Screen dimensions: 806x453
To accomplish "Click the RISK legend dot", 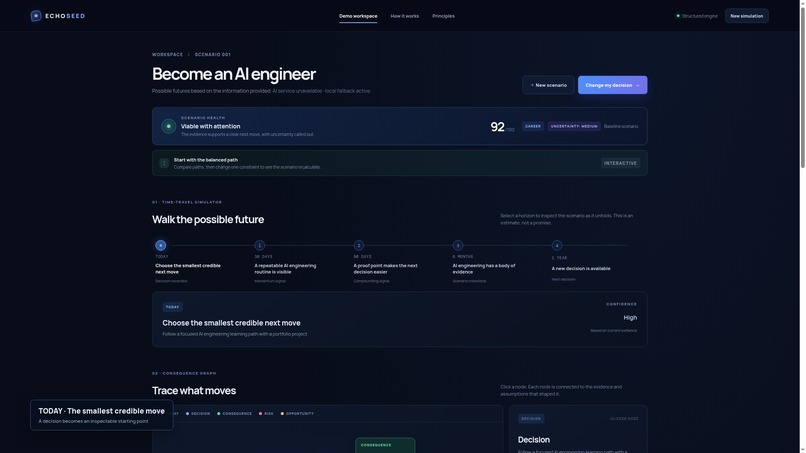I will point(261,413).
